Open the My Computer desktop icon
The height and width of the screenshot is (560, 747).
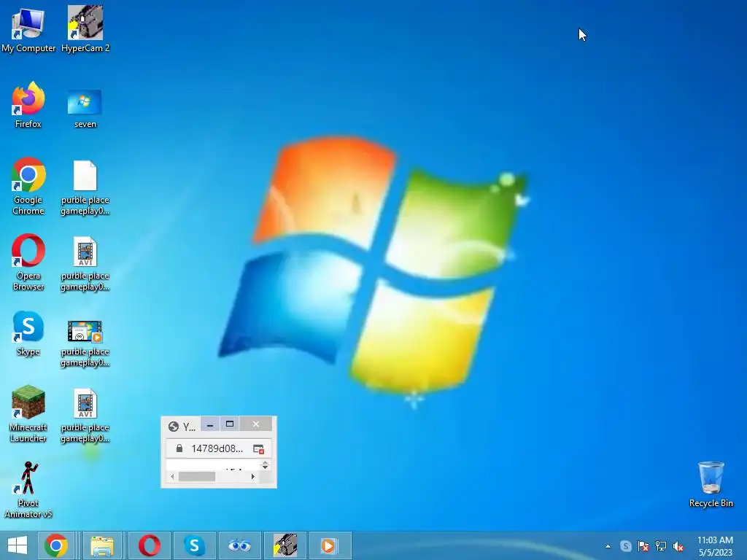tap(28, 29)
